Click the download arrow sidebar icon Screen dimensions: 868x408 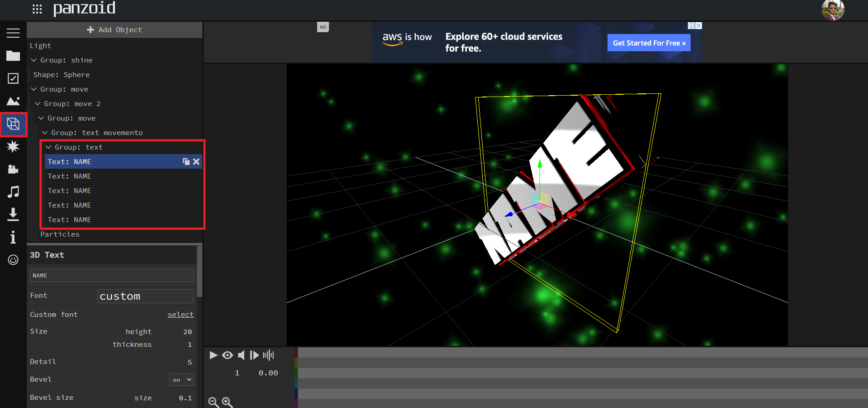(13, 214)
